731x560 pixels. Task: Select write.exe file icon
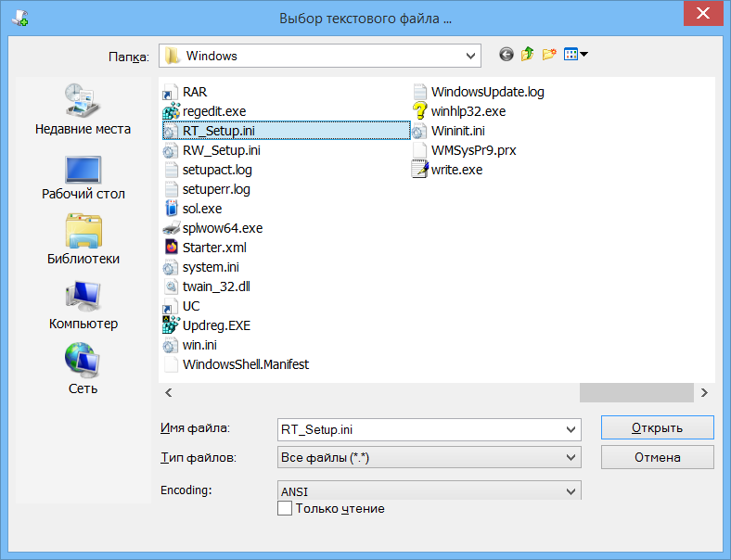point(419,170)
